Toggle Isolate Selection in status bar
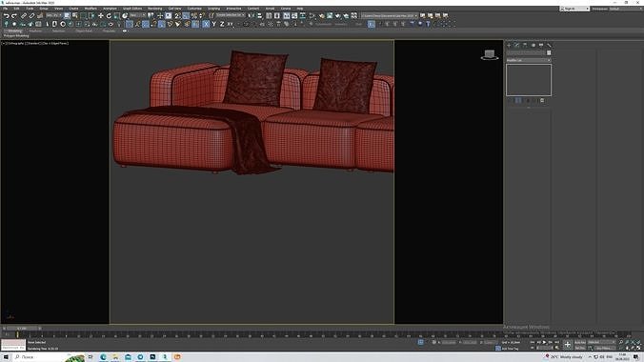 pyautogui.click(x=420, y=342)
